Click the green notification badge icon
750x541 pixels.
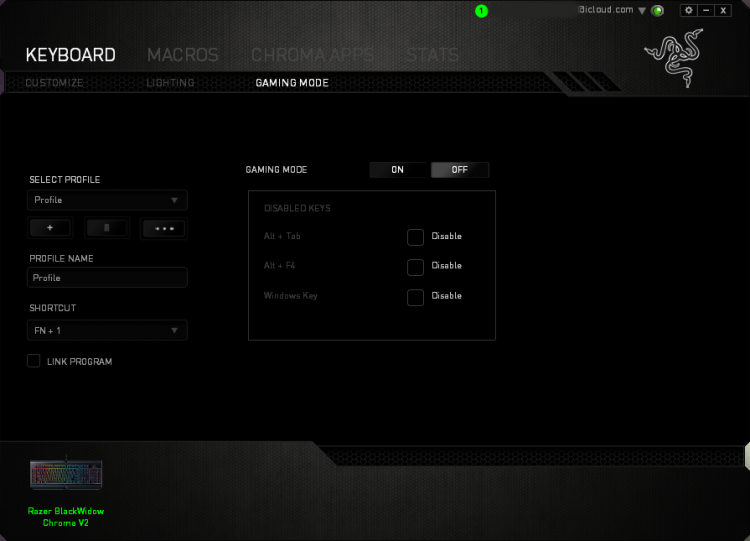pyautogui.click(x=481, y=11)
